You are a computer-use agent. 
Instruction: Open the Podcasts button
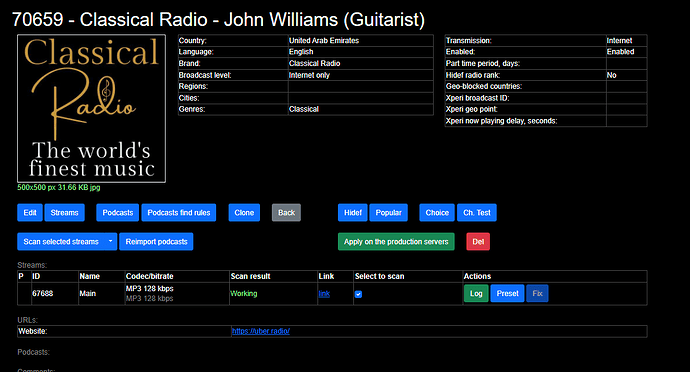click(x=117, y=213)
